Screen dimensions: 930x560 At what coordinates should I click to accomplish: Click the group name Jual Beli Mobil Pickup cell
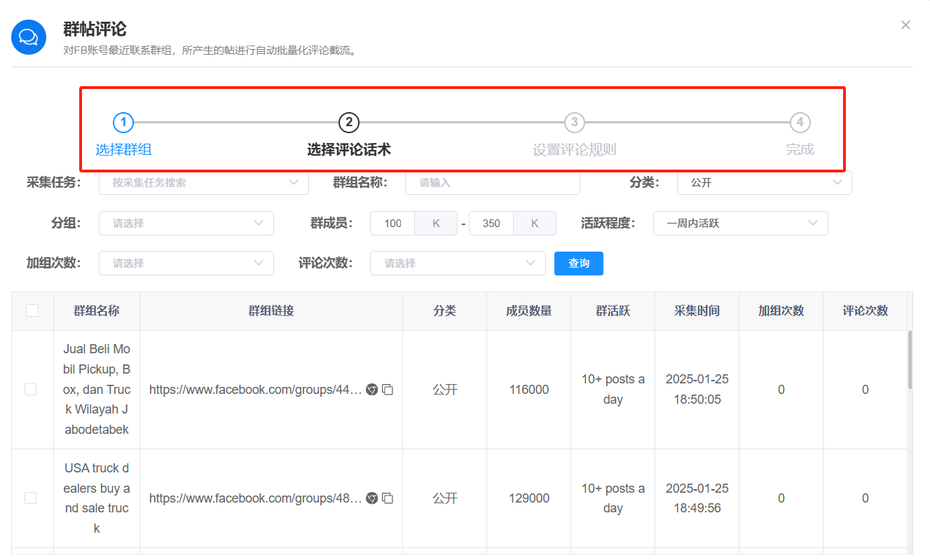click(x=97, y=390)
